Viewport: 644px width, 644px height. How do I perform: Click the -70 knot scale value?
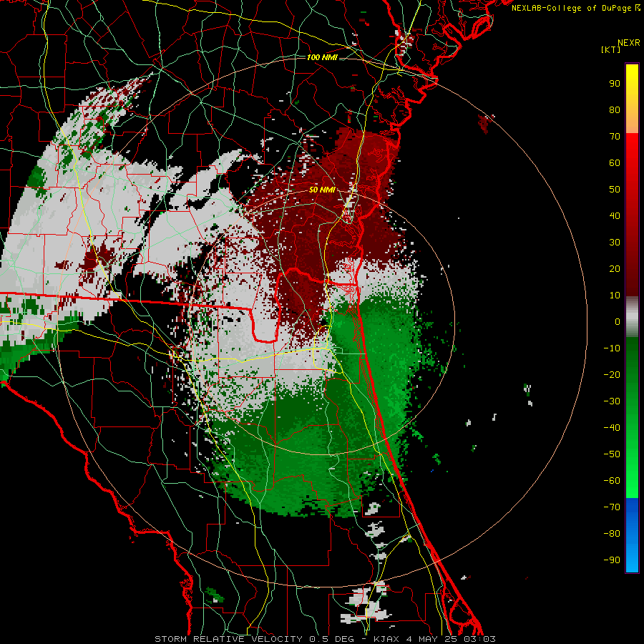click(x=612, y=507)
